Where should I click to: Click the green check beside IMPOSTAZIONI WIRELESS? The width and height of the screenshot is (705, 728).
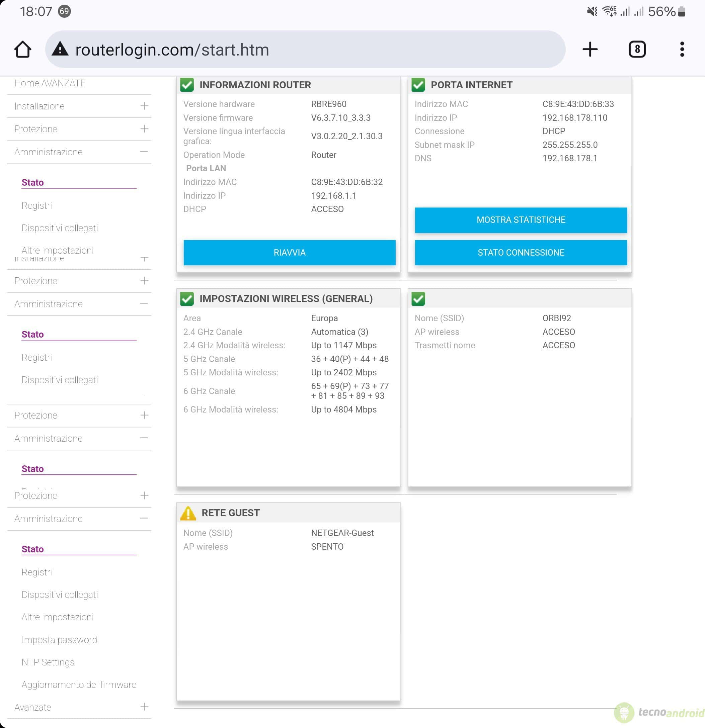(187, 299)
